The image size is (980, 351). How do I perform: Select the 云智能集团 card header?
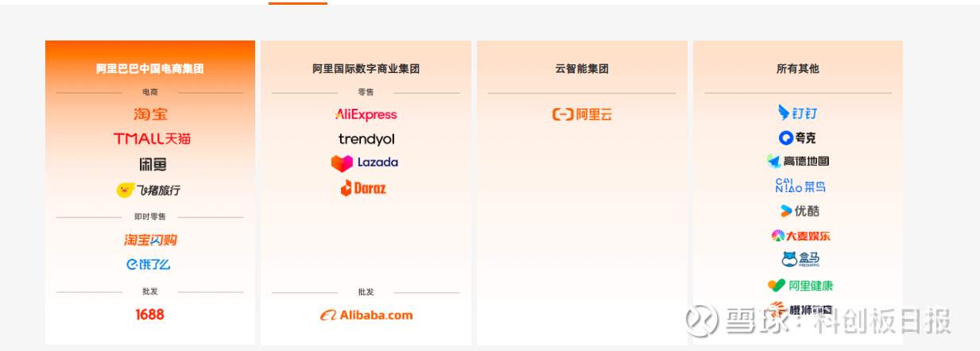coord(582,69)
